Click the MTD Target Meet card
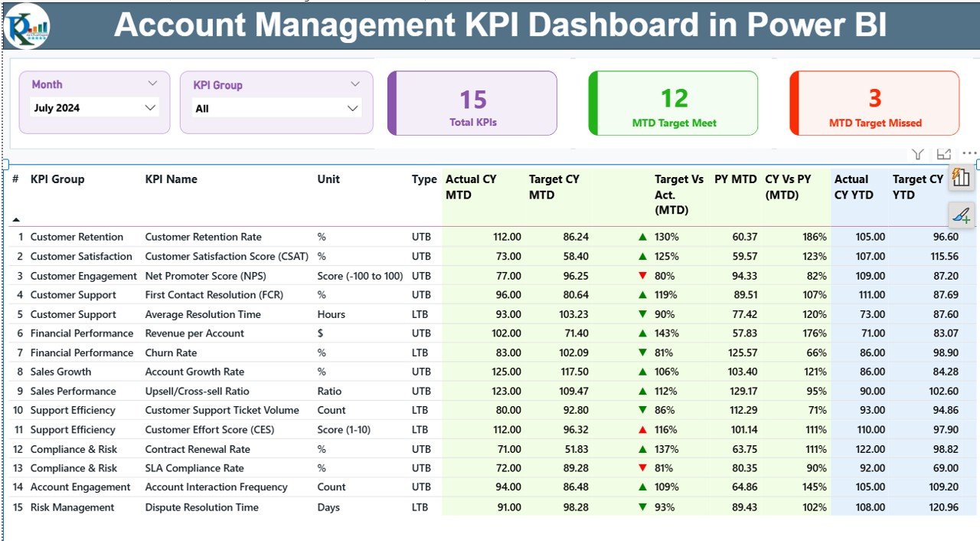Image resolution: width=980 pixels, height=541 pixels. coord(673,103)
